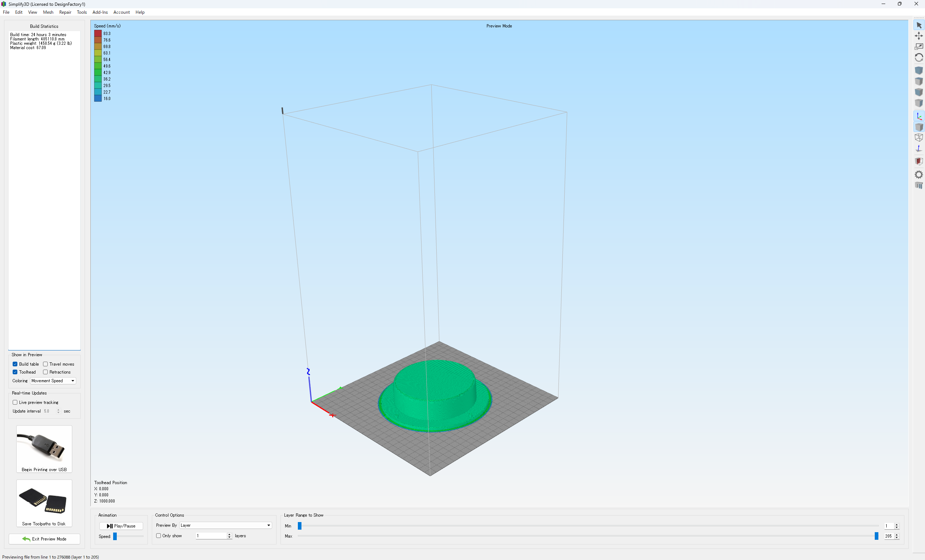Toggle wireframe model rendering icon
The height and width of the screenshot is (560, 925).
[x=918, y=137]
